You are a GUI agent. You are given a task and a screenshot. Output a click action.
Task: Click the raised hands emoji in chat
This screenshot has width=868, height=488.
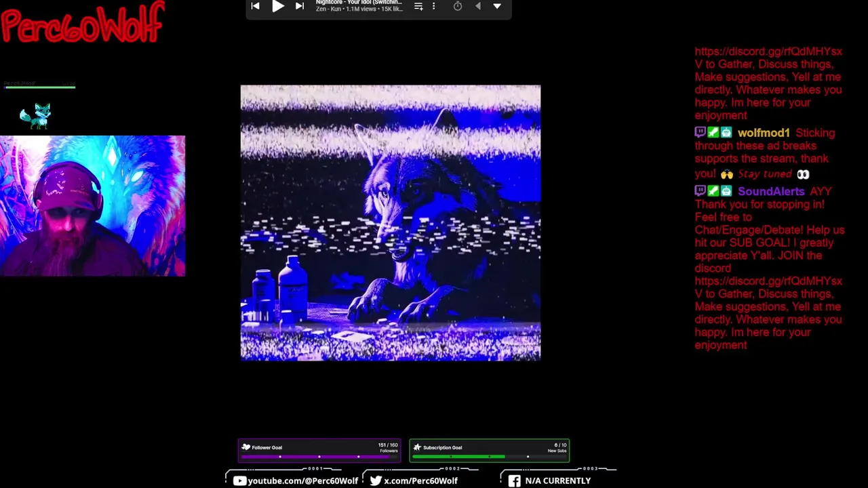pyautogui.click(x=726, y=174)
